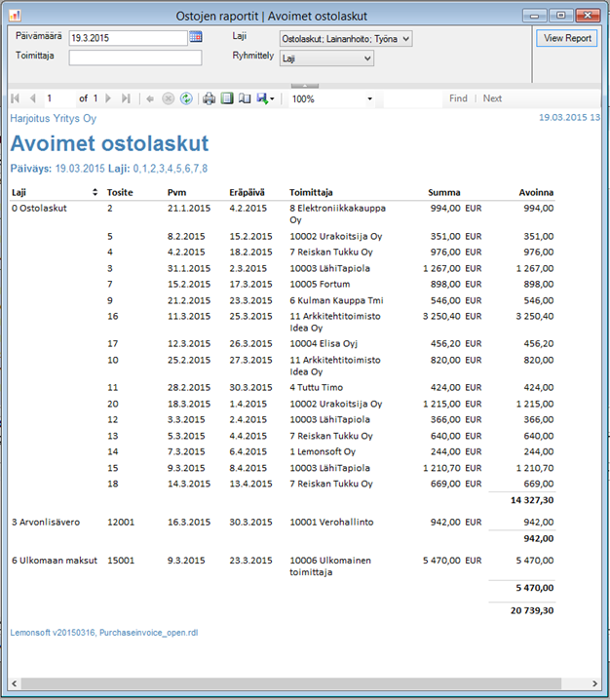Click tosite number 12001
610x700 pixels.
(x=121, y=522)
